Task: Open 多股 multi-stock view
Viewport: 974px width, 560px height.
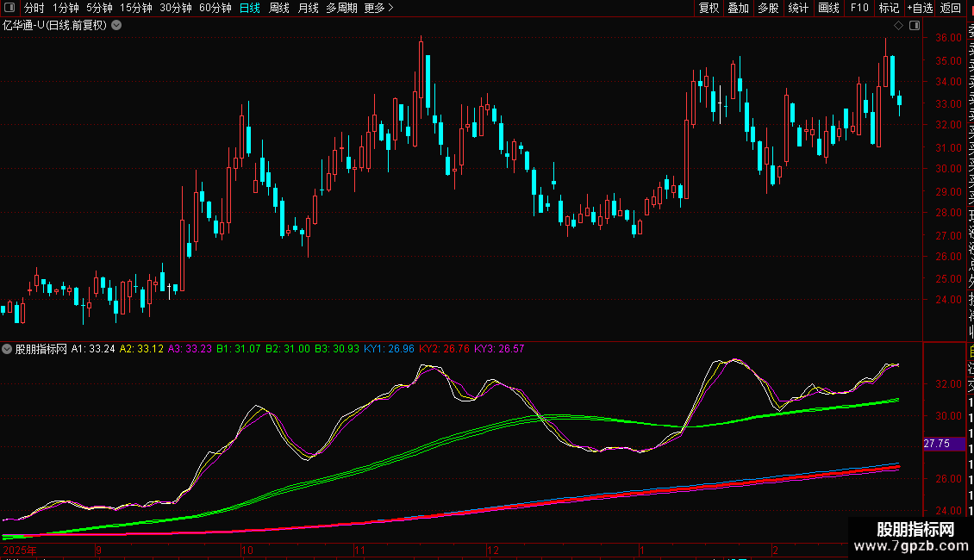Action: [x=768, y=8]
